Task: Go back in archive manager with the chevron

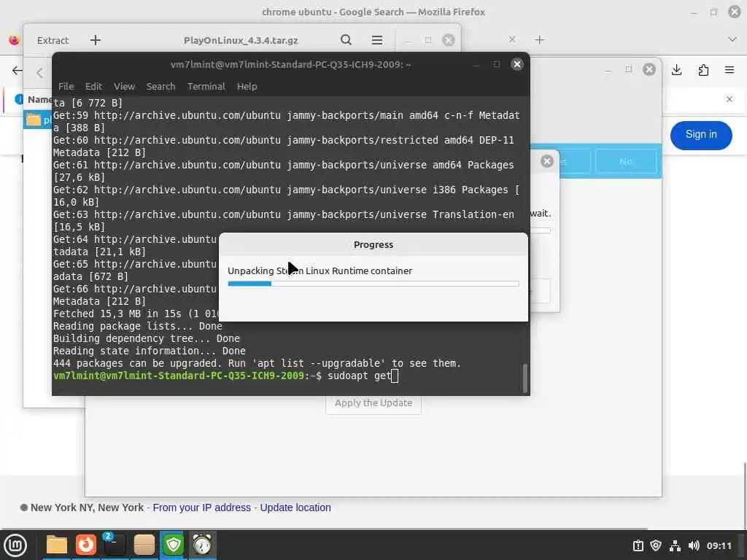Action: point(39,73)
